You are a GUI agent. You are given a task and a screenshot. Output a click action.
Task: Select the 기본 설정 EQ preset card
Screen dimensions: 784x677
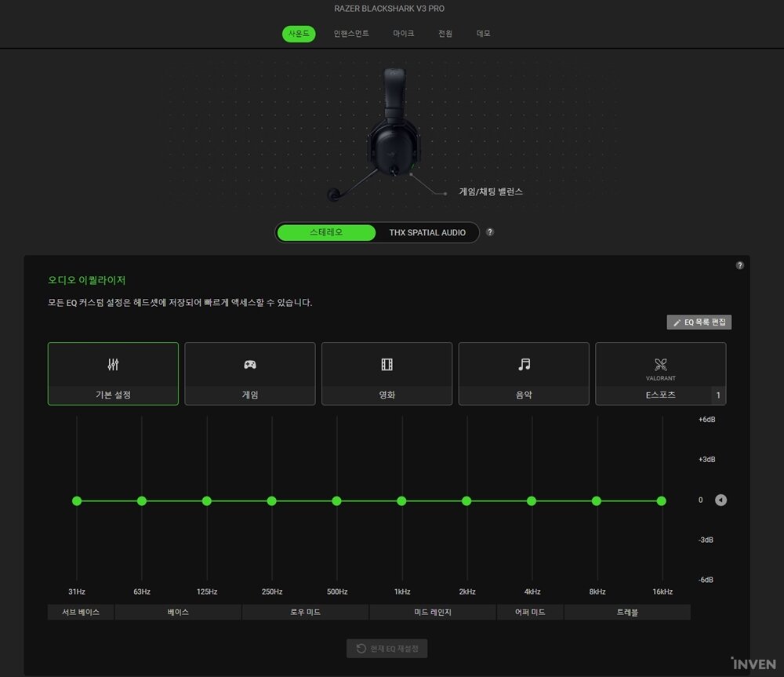(x=113, y=373)
